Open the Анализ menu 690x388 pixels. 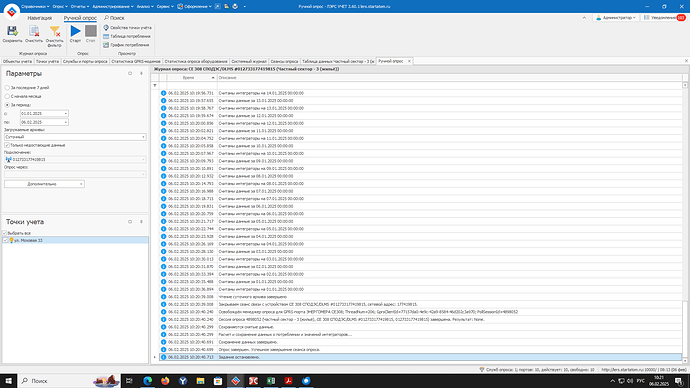pos(145,7)
